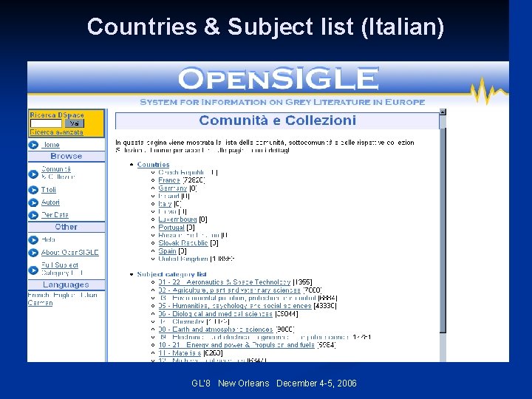Open the Germany collection link
The image size is (532, 399).
173,188
